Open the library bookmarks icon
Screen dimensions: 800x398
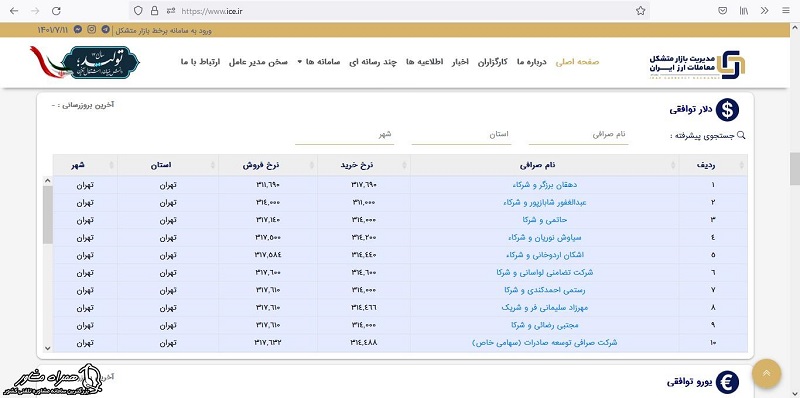744,11
